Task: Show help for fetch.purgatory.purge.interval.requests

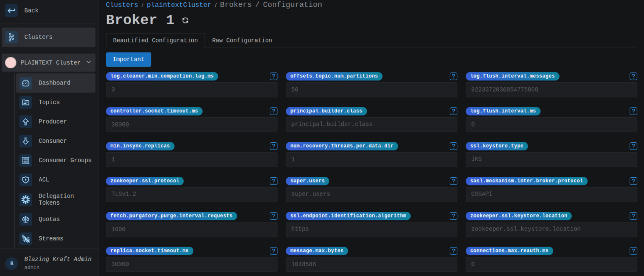Action: point(274,216)
